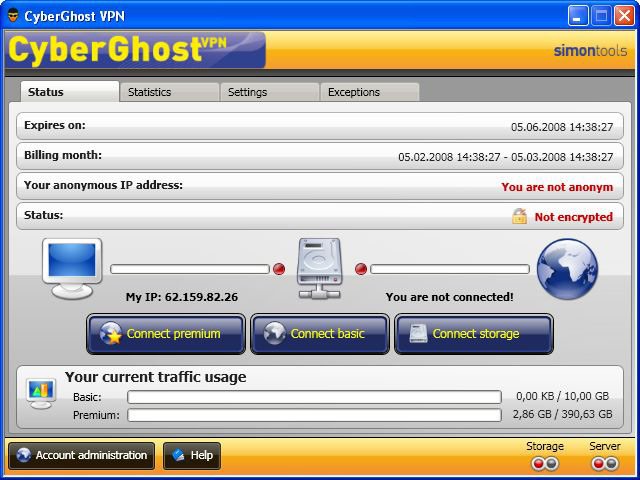Click the Server status indicator lights
This screenshot has height=480, width=640.
coord(605,464)
